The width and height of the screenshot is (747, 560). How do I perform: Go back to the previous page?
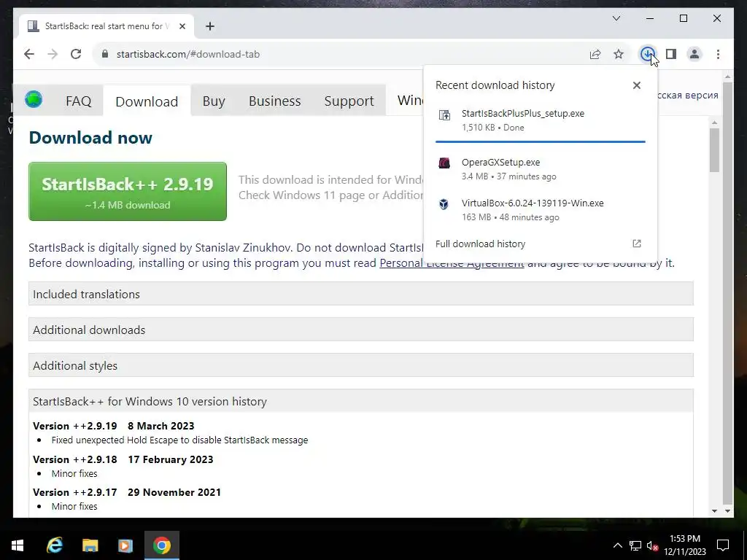pyautogui.click(x=29, y=54)
